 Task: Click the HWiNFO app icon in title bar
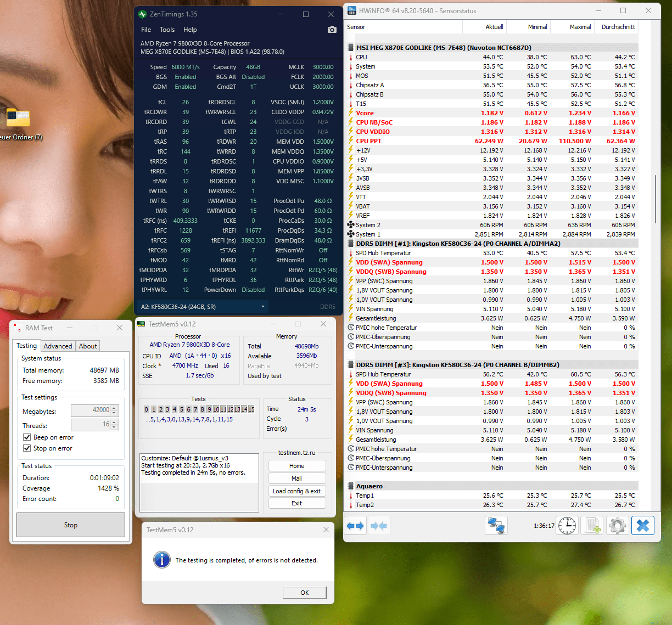pyautogui.click(x=352, y=10)
